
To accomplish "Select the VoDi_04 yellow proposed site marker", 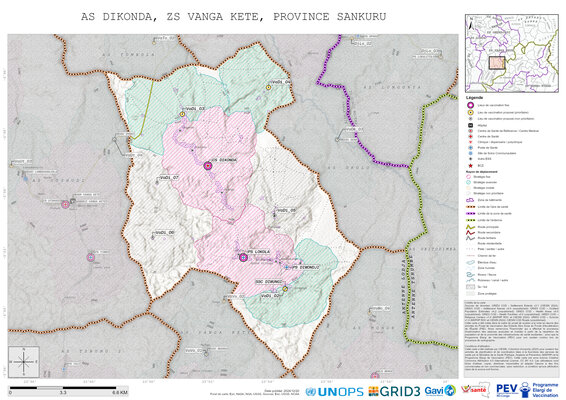I will [269, 87].
